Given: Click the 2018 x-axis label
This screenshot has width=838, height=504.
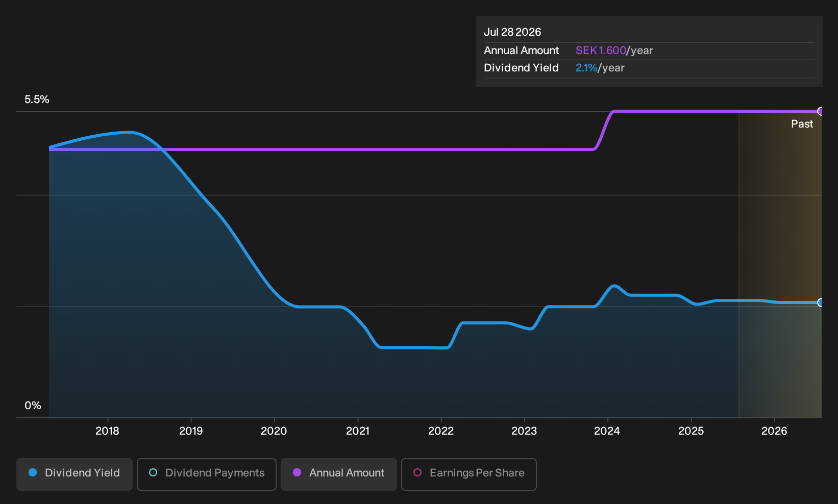Looking at the screenshot, I should (107, 431).
